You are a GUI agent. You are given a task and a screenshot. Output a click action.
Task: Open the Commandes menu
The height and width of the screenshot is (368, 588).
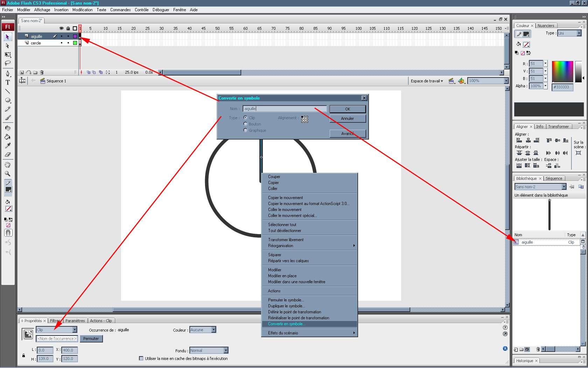120,10
